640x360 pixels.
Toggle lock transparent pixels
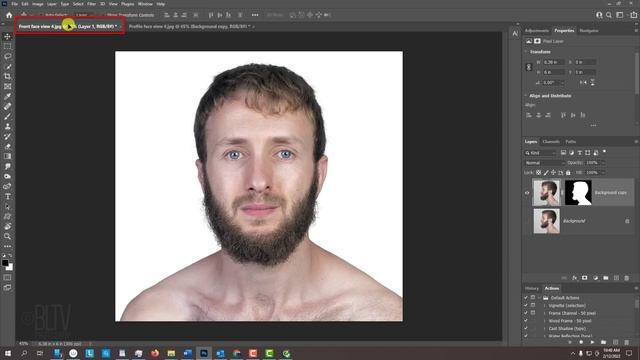pyautogui.click(x=539, y=173)
